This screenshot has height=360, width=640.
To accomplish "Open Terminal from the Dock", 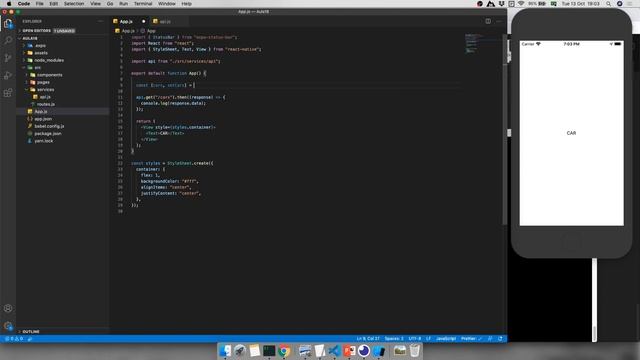I will point(269,351).
